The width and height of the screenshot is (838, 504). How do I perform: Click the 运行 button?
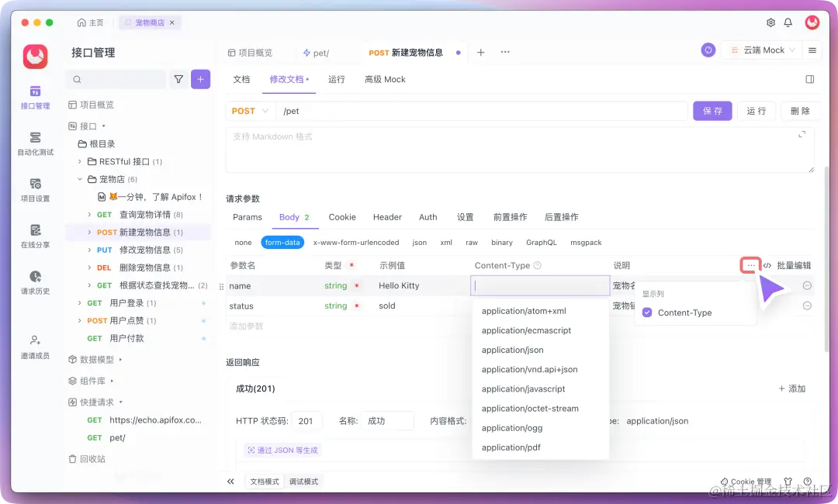(756, 111)
